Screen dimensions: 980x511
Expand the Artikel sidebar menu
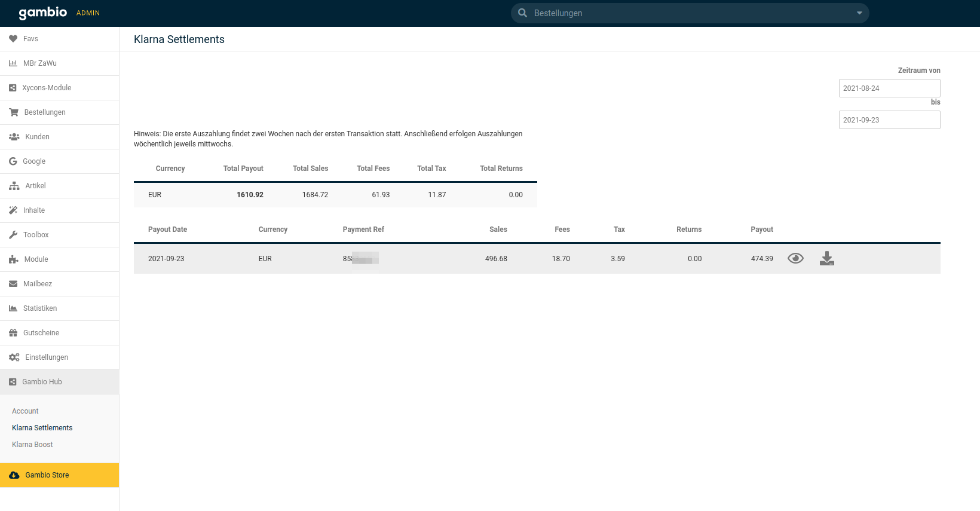click(35, 186)
